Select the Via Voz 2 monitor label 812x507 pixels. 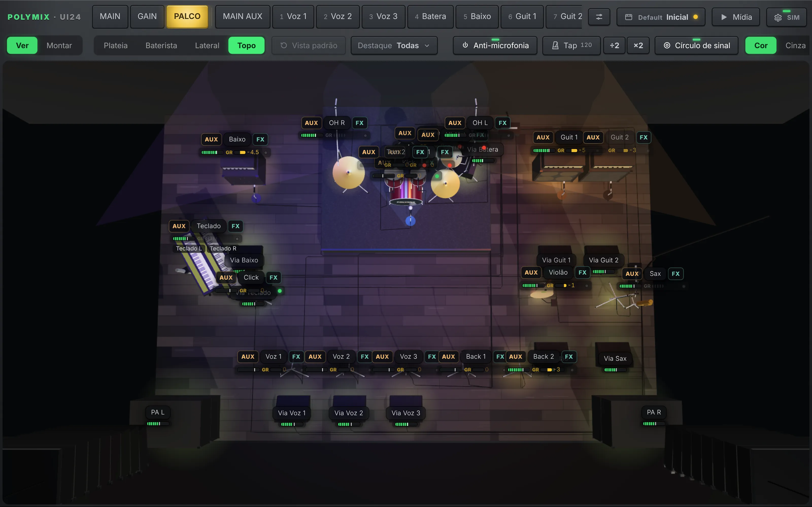[349, 413]
